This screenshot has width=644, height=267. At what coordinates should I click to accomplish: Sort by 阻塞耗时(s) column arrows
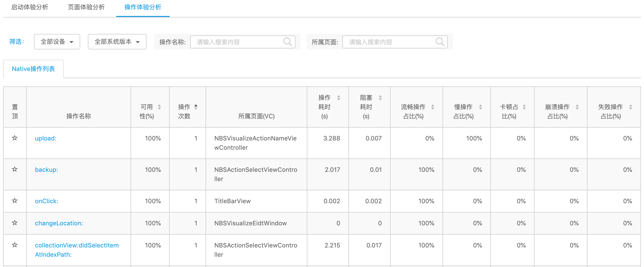coord(380,98)
